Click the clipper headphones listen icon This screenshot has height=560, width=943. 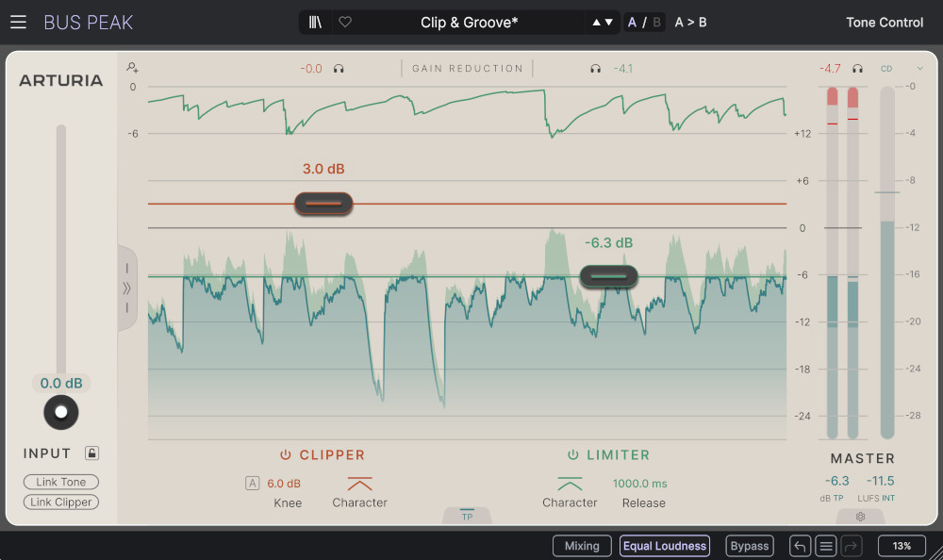coord(339,69)
